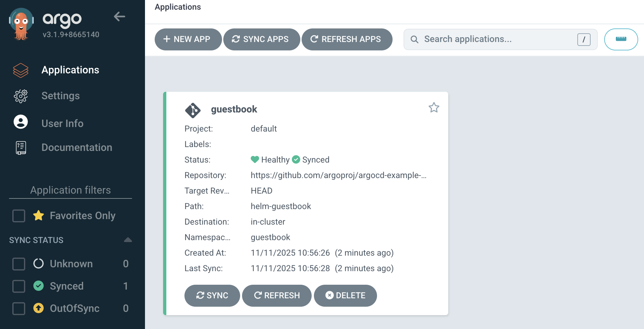Click the Application filters heading
Screen dimensions: 644x329
71,190
